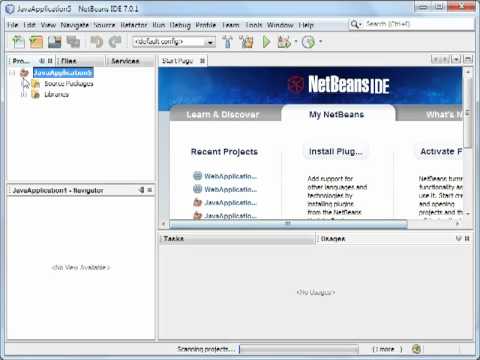Open the Tools menu
Viewport: 480px width, 360px height.
tap(254, 25)
